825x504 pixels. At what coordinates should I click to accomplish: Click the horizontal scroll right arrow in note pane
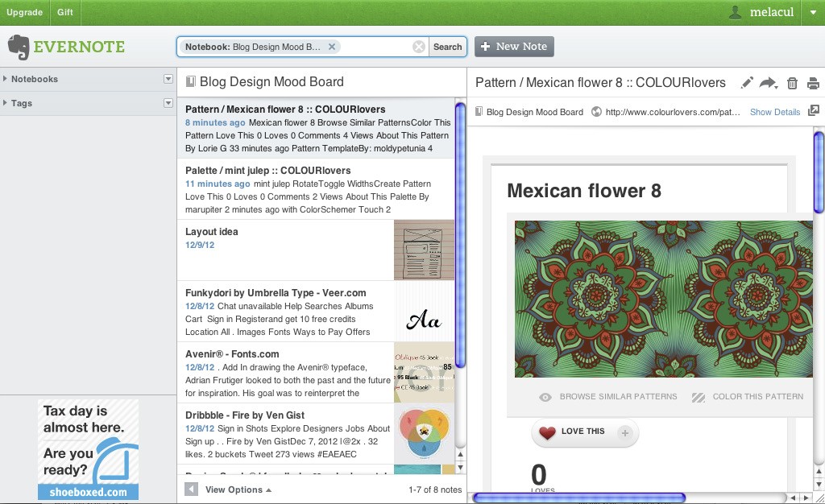[806, 498]
